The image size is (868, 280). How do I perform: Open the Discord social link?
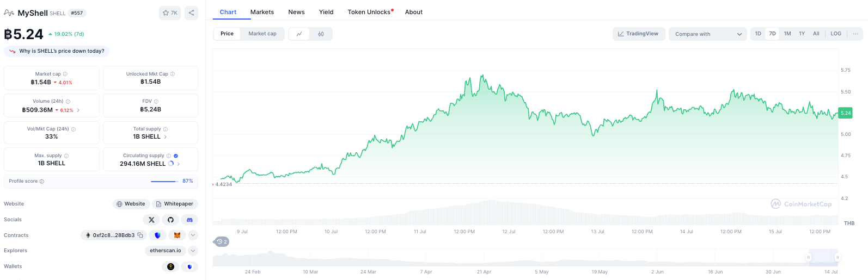(190, 220)
